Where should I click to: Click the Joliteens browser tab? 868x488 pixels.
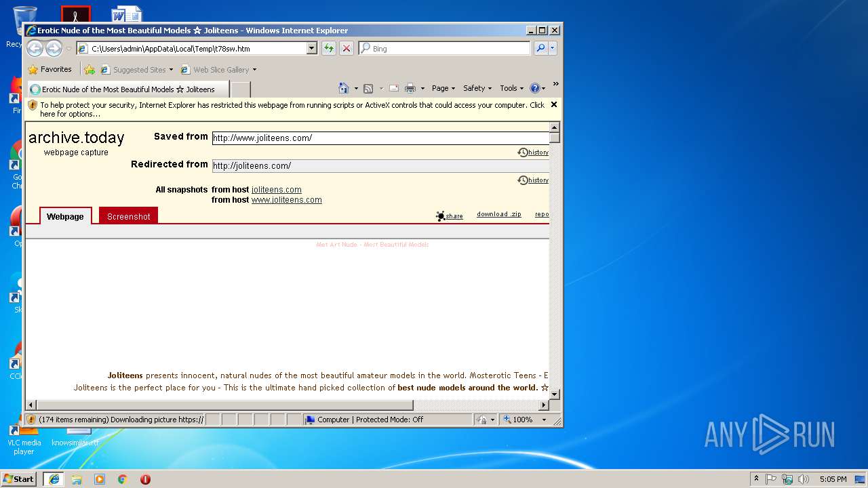coord(127,89)
